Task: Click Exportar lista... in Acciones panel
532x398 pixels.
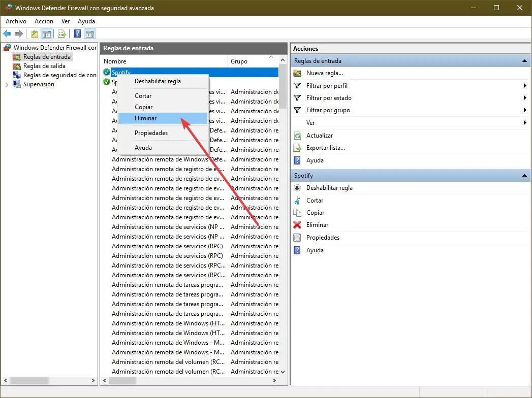Action: click(x=325, y=148)
